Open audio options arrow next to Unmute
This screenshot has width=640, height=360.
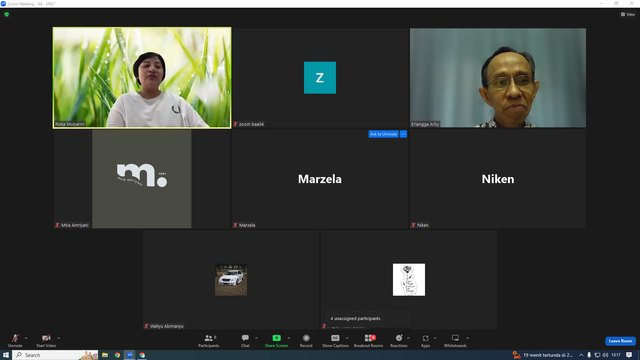click(26, 338)
